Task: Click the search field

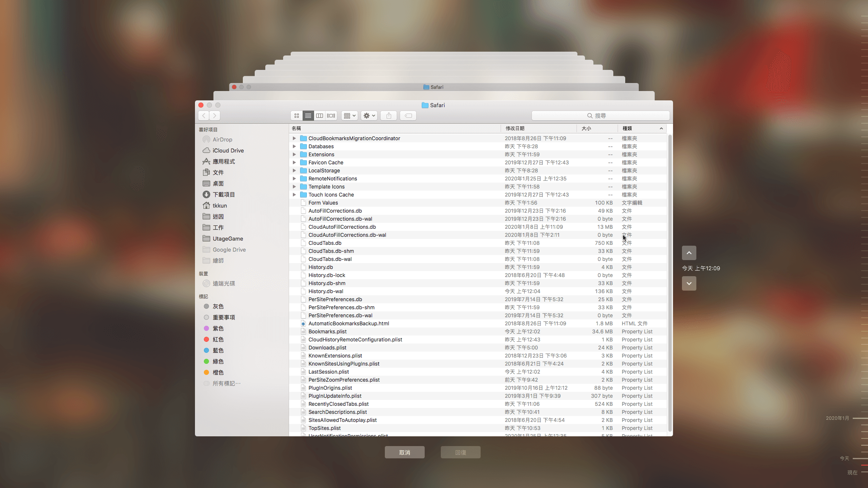Action: coord(601,116)
